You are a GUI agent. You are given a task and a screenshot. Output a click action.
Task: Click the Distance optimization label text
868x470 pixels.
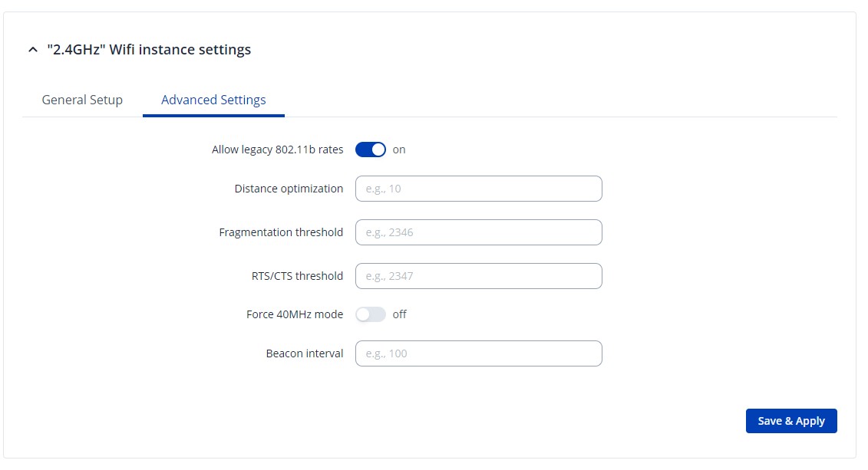(x=289, y=189)
